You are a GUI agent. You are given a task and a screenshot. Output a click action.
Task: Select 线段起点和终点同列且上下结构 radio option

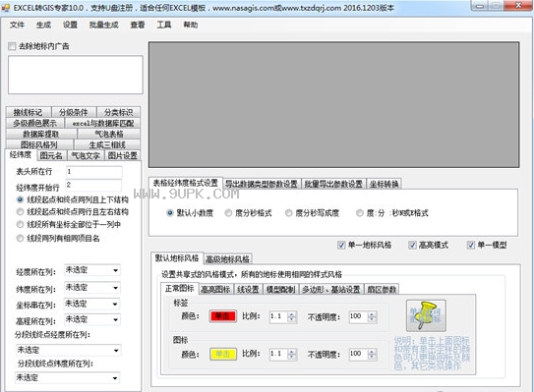(x=20, y=199)
